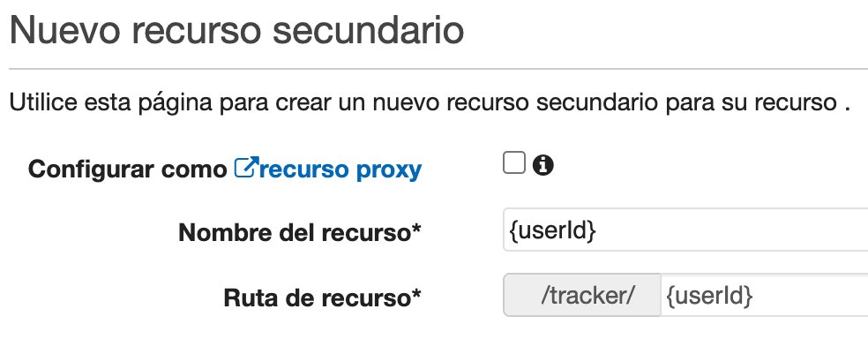Click the asterisk after Nombre del recurso

[x=415, y=229]
